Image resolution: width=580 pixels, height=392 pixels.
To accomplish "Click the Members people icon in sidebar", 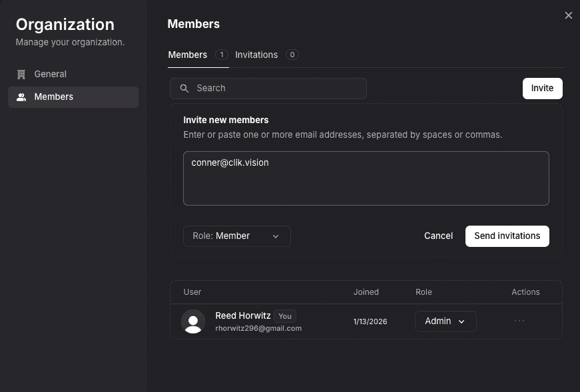I will pyautogui.click(x=21, y=97).
